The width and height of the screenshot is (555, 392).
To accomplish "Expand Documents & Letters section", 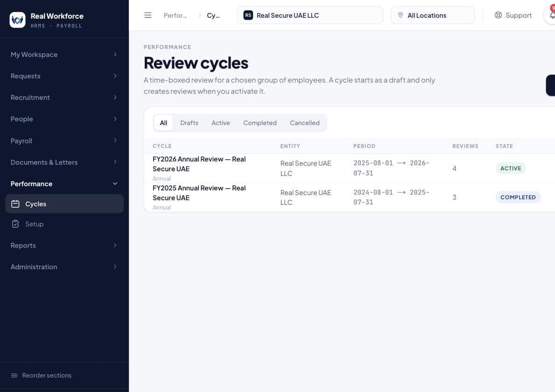I will (x=64, y=162).
